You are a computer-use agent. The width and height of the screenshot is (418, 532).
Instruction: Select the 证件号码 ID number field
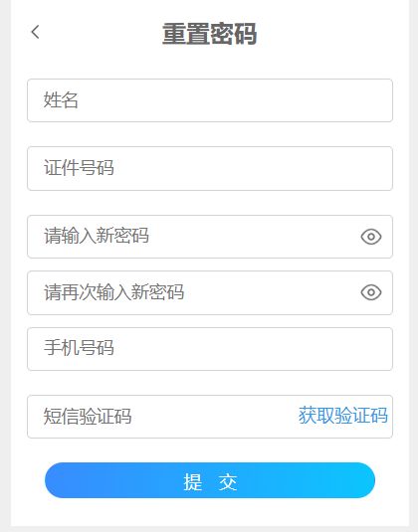(210, 168)
